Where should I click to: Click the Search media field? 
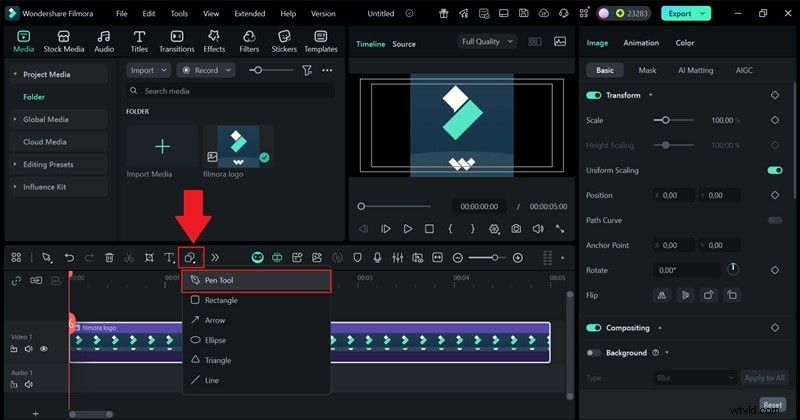click(231, 91)
